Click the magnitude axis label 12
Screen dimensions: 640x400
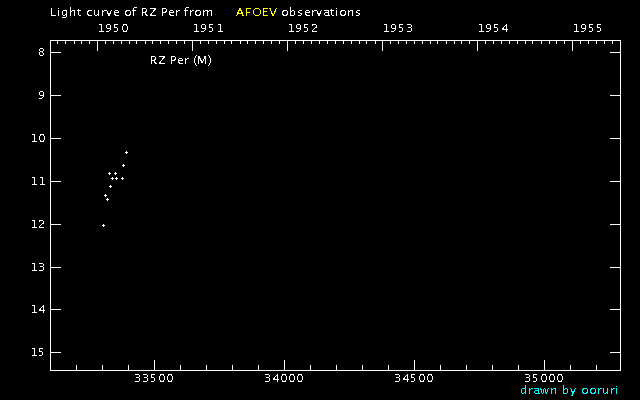click(x=38, y=224)
